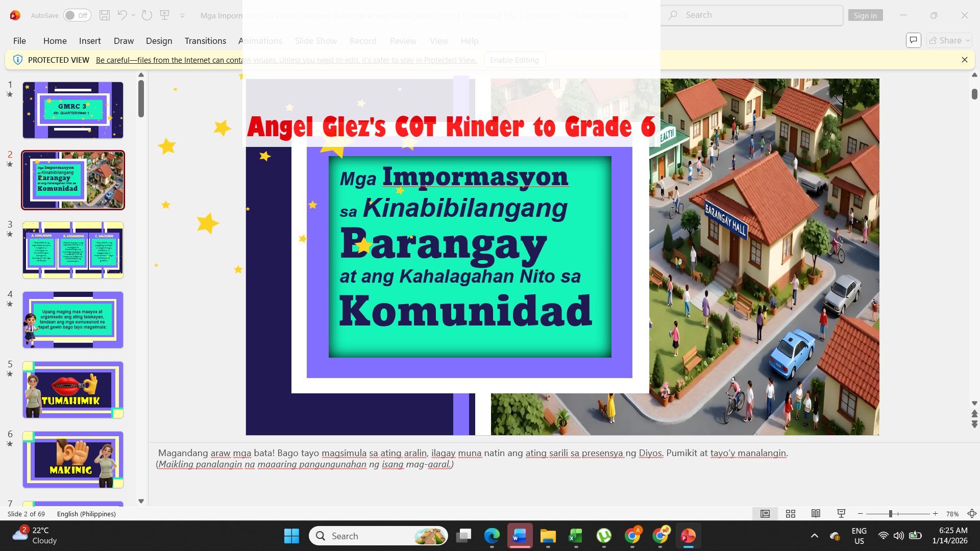
Task: Click English (Philippines) language indicator
Action: tap(86, 514)
